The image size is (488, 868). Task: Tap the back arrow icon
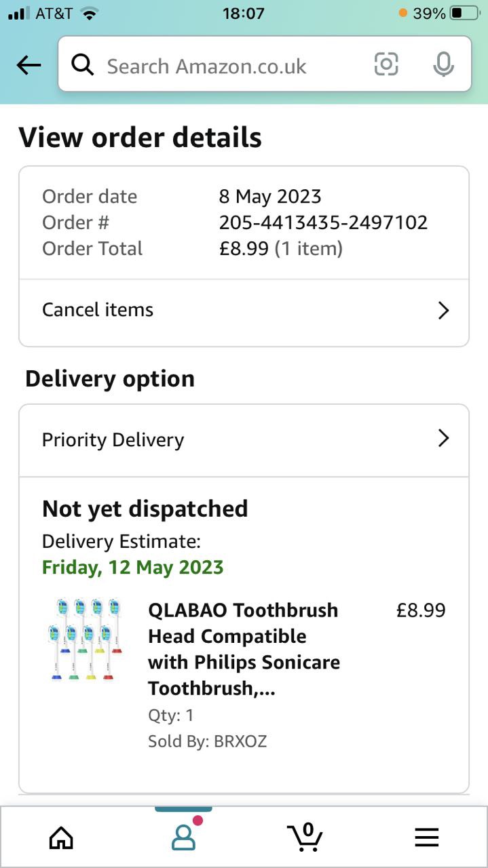[29, 65]
